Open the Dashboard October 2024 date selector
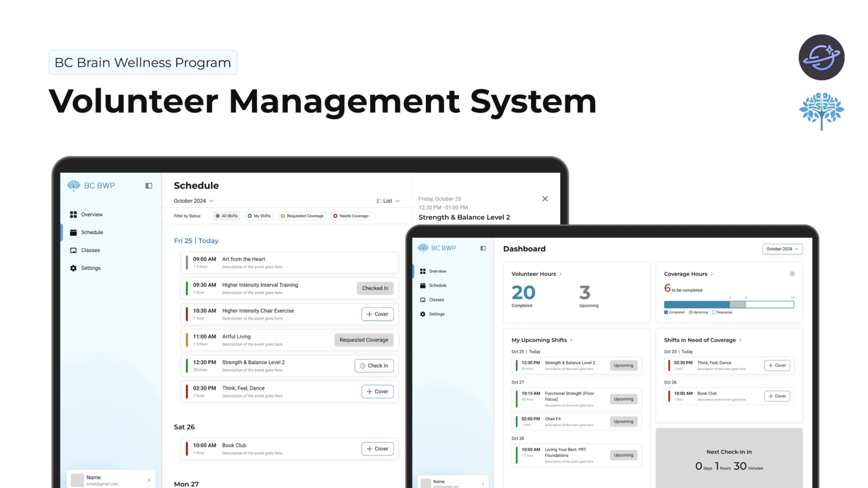868x488 pixels. pos(782,249)
